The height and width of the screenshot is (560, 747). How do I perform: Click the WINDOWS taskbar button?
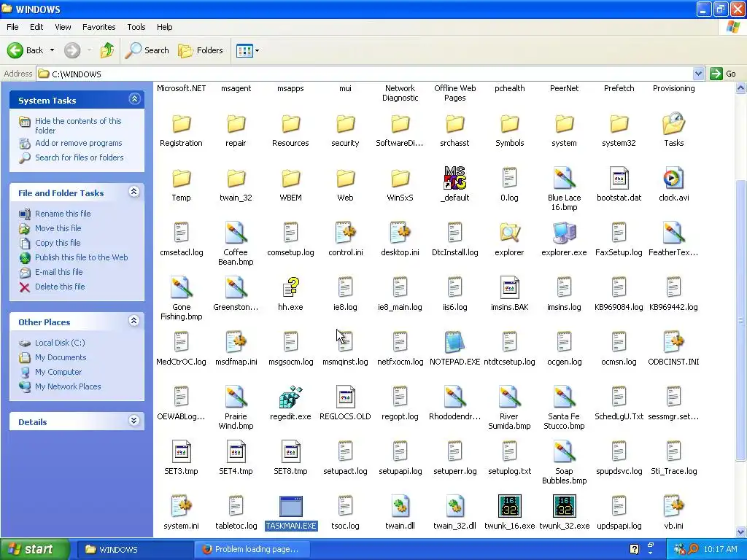[x=134, y=549]
